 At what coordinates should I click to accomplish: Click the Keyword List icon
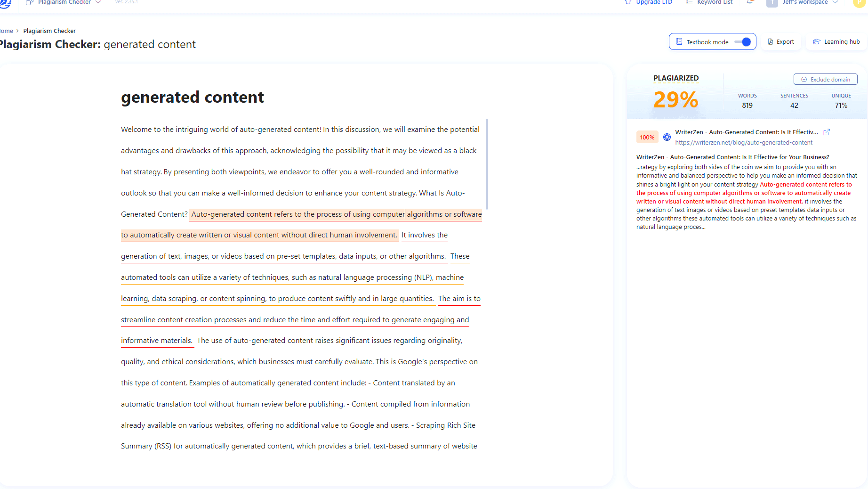pos(689,3)
